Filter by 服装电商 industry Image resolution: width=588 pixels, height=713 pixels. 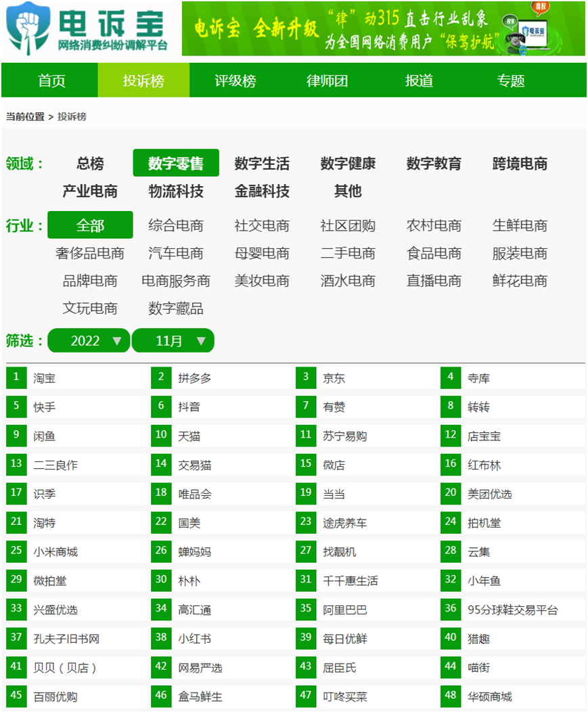pyautogui.click(x=520, y=253)
